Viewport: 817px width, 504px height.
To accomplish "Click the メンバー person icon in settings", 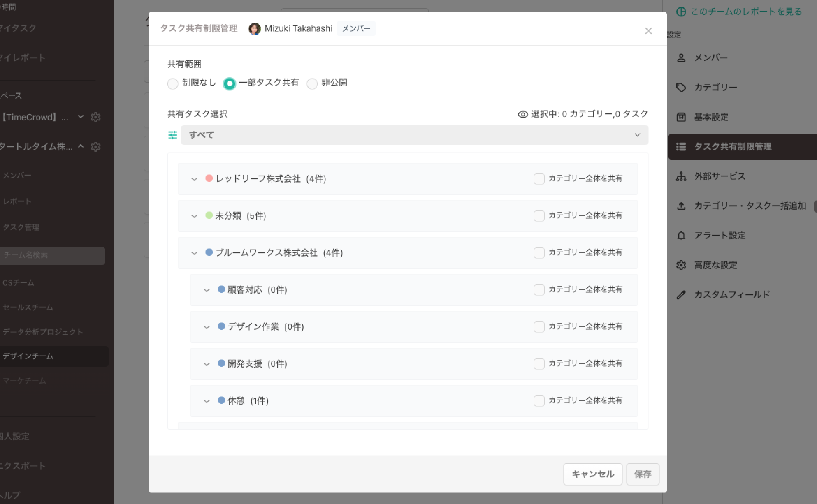I will pos(681,58).
